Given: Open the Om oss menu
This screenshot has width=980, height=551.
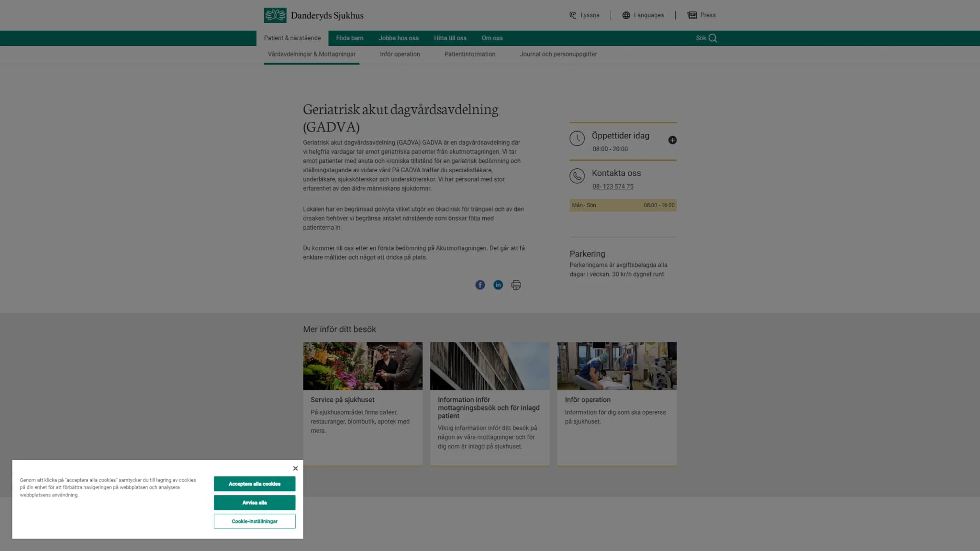Looking at the screenshot, I should tap(492, 38).
